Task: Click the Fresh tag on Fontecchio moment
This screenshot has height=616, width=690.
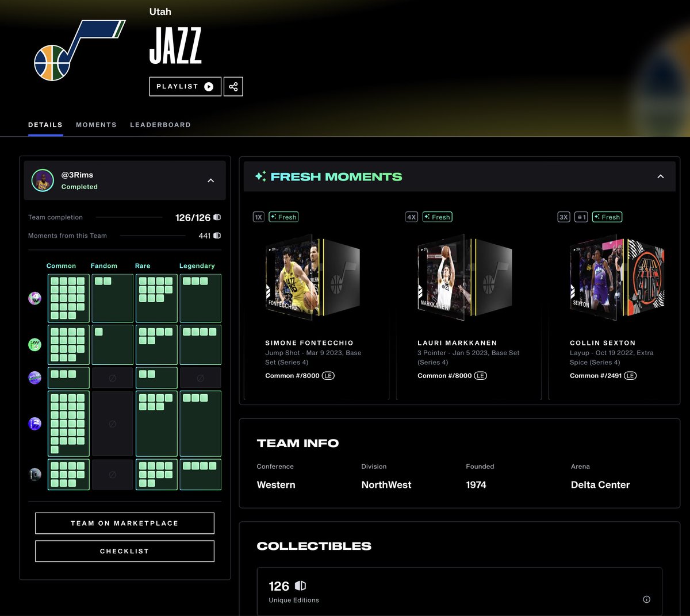Action: click(x=283, y=217)
